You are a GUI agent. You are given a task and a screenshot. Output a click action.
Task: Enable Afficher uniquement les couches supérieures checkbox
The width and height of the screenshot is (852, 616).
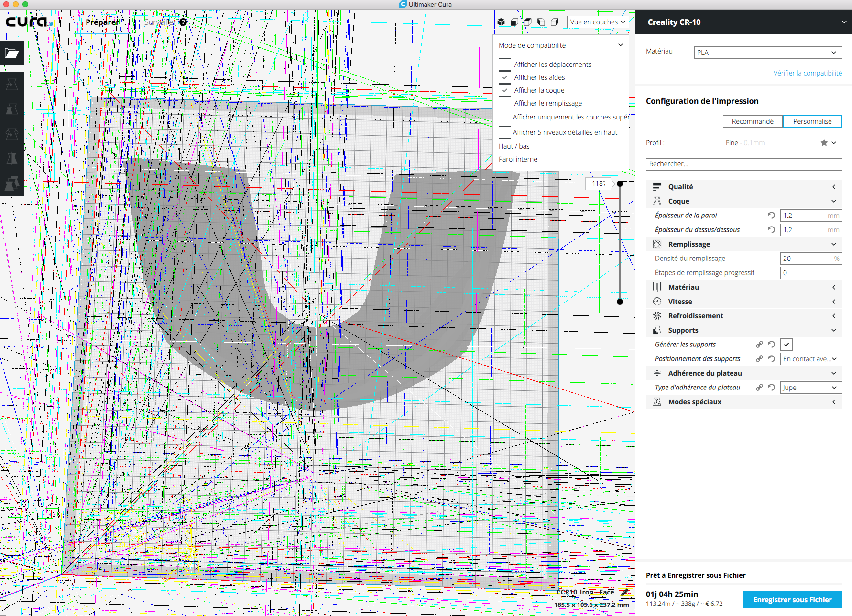click(505, 117)
